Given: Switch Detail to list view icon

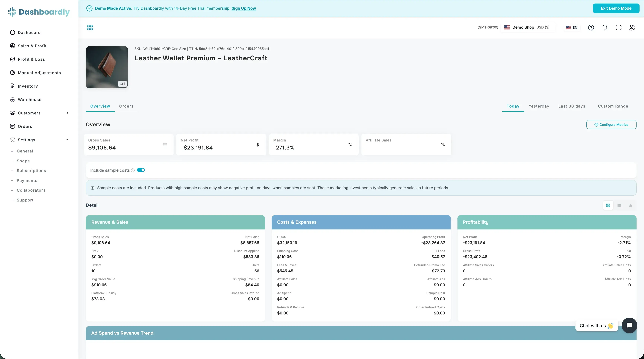Looking at the screenshot, I should tap(619, 205).
